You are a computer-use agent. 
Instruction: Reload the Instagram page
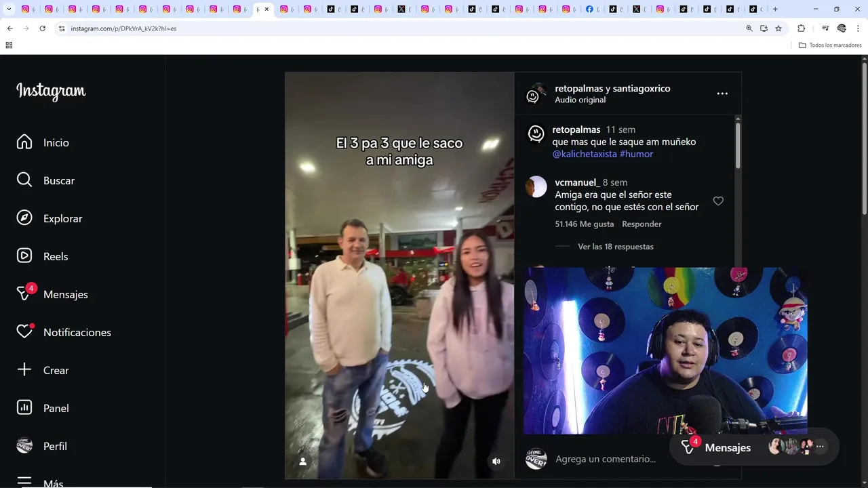[42, 28]
